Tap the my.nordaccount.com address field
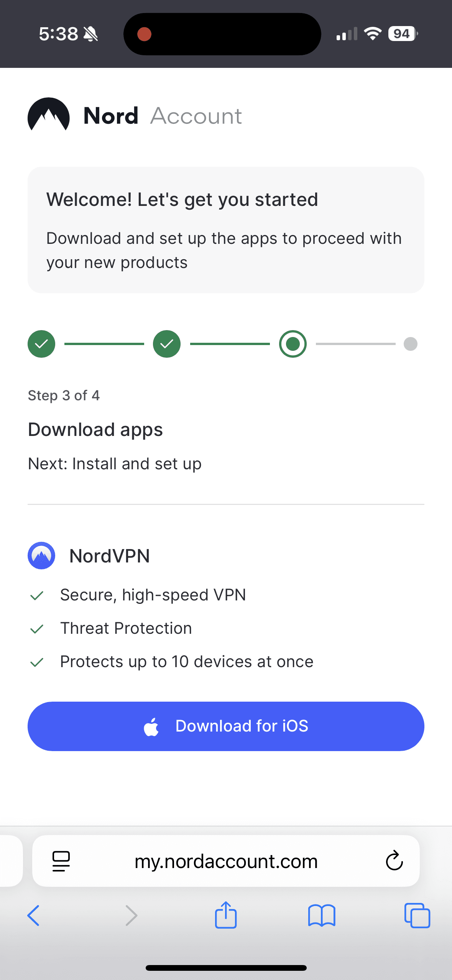The width and height of the screenshot is (452, 980). pos(226,861)
